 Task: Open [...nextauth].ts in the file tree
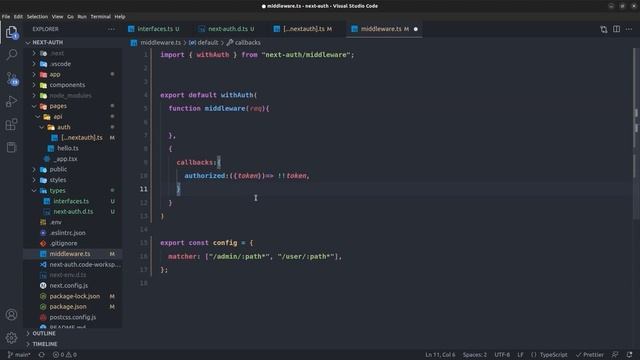[82, 138]
